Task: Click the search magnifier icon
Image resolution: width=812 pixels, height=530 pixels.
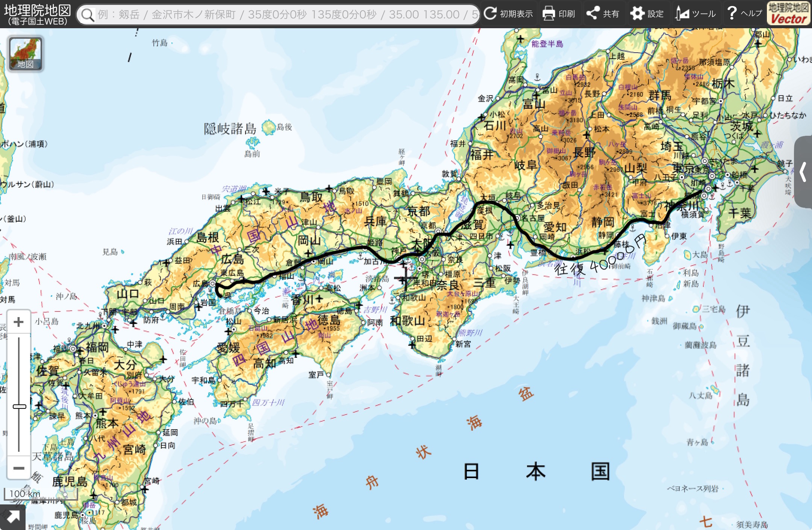Action: tap(88, 15)
